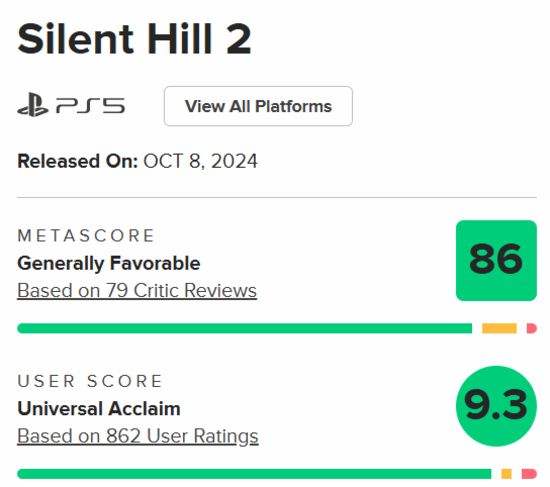Click the METASCORE section label
The width and height of the screenshot is (550, 487).
86,235
